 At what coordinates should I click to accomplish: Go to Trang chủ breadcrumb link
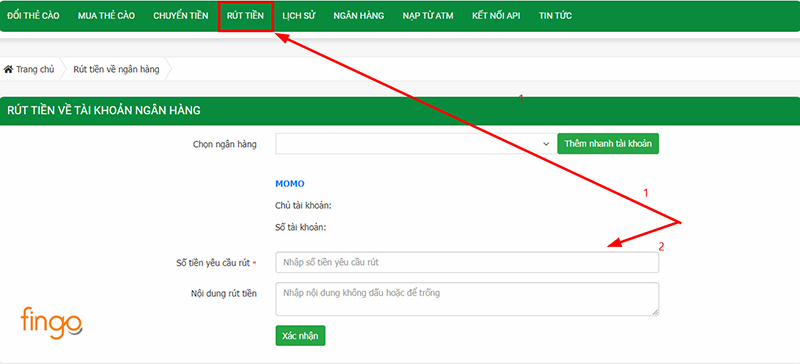click(35, 69)
